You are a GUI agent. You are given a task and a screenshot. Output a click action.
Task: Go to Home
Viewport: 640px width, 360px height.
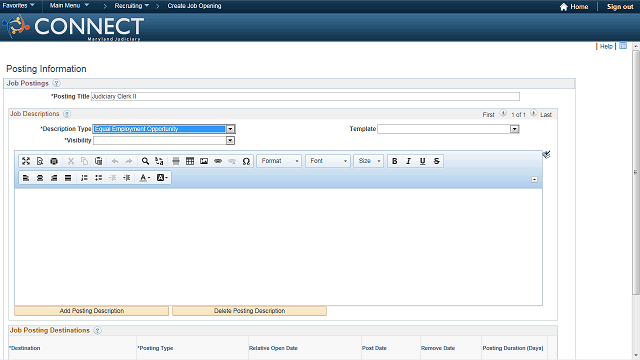tap(574, 7)
